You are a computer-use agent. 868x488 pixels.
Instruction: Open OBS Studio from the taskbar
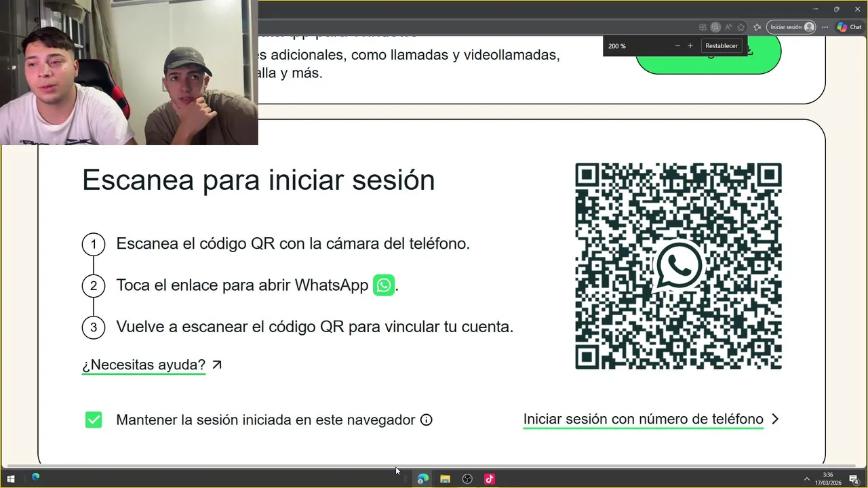[x=467, y=479]
